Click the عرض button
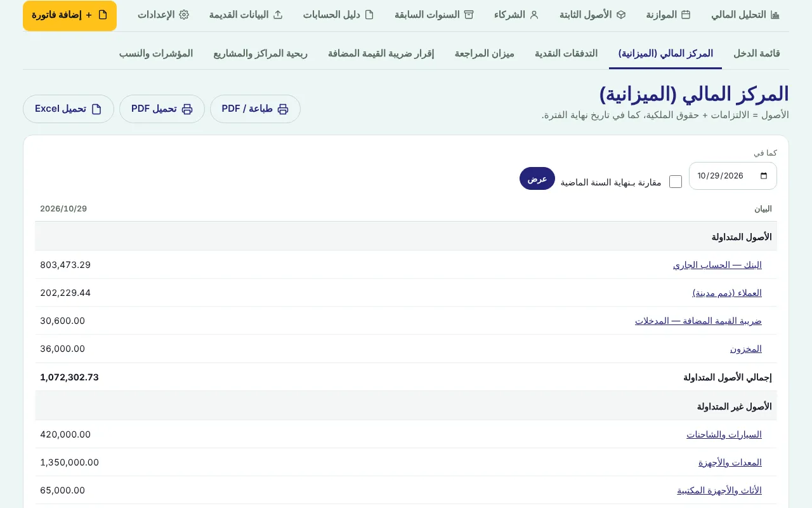 tap(537, 178)
